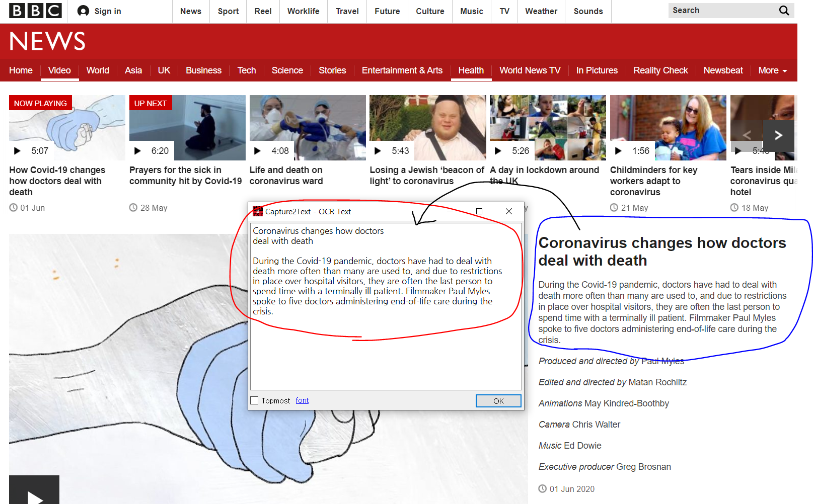Image resolution: width=813 pixels, height=504 pixels.
Task: Click the Search input field
Action: click(x=723, y=11)
